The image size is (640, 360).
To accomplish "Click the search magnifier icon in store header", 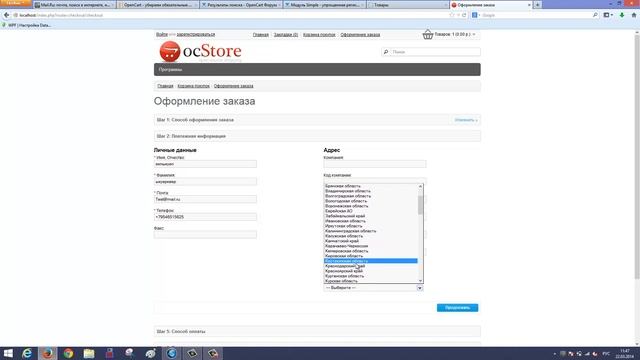I will [x=386, y=52].
